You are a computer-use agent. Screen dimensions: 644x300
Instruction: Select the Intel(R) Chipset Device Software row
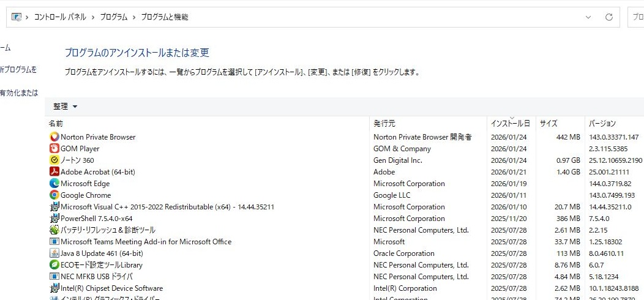(111, 288)
